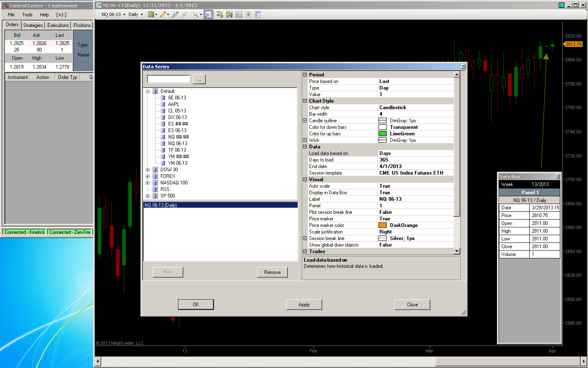Click the teal panel icon at top right

[x=561, y=5]
